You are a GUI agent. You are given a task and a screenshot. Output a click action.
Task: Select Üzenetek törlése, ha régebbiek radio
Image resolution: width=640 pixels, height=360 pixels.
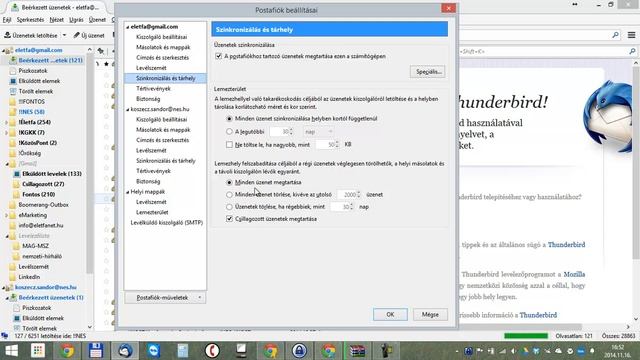point(229,207)
